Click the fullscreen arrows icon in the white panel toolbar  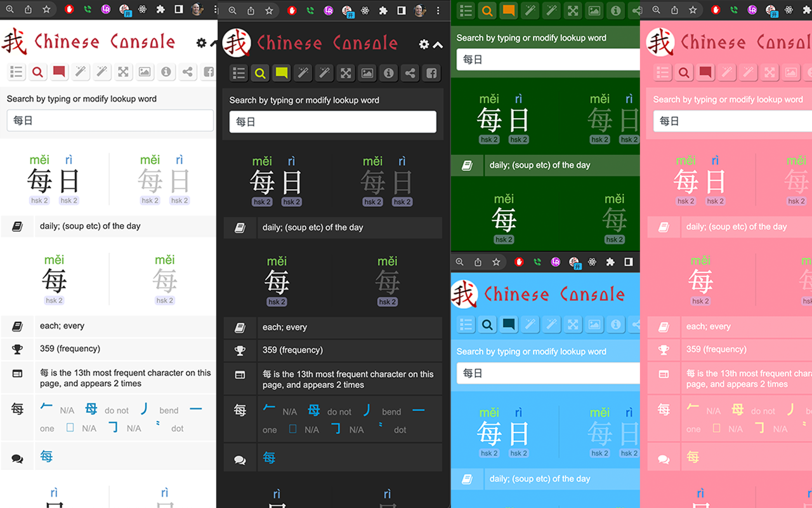pos(123,72)
